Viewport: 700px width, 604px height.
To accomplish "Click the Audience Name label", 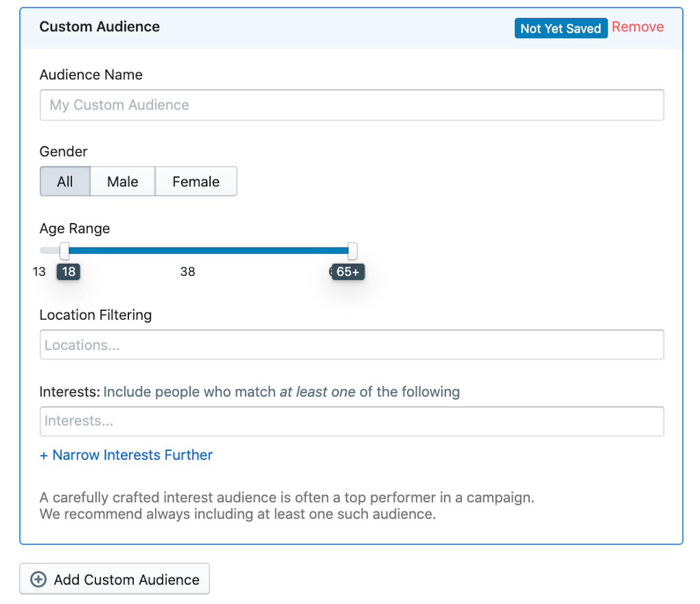I will point(91,75).
